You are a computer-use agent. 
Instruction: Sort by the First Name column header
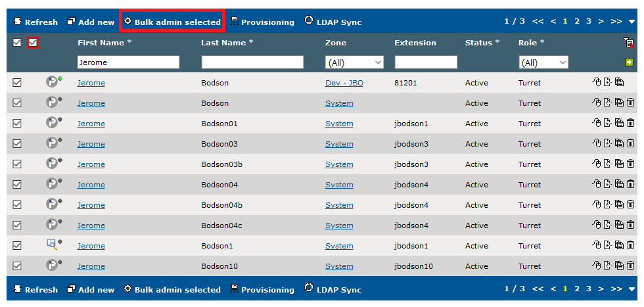(104, 43)
